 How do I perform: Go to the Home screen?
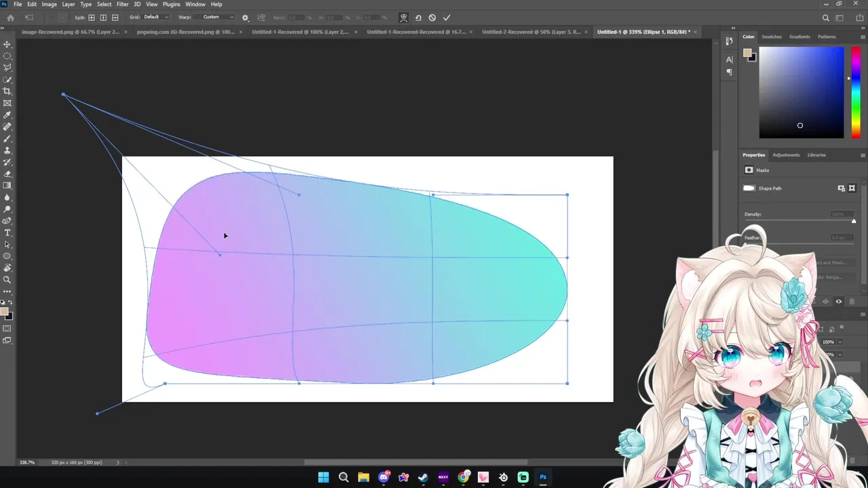click(10, 18)
